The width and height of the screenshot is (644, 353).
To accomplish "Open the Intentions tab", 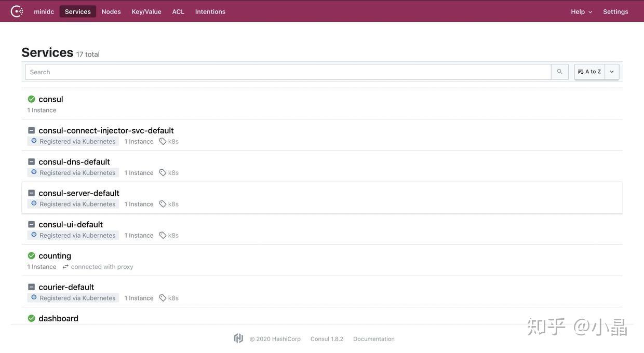I will [x=210, y=11].
